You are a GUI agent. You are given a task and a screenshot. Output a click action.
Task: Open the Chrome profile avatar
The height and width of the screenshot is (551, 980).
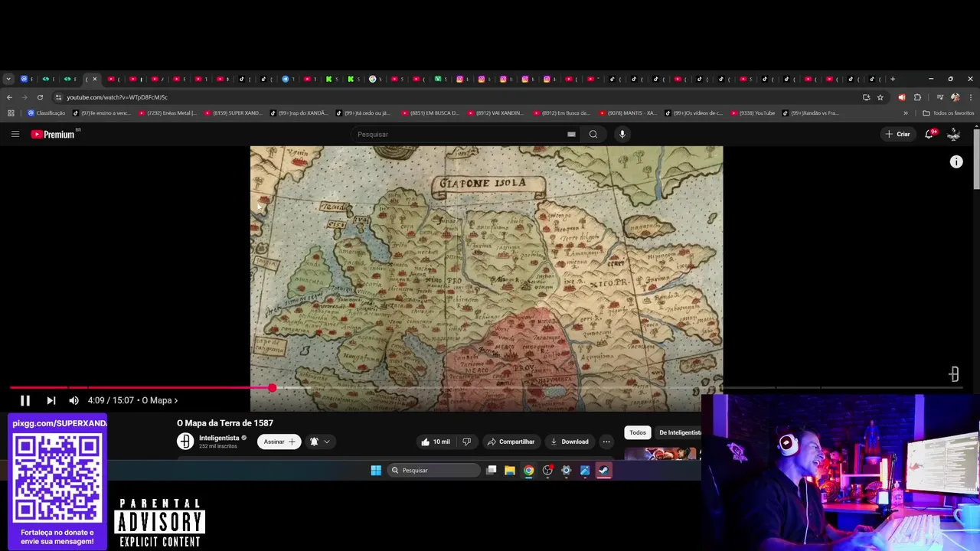pyautogui.click(x=955, y=97)
